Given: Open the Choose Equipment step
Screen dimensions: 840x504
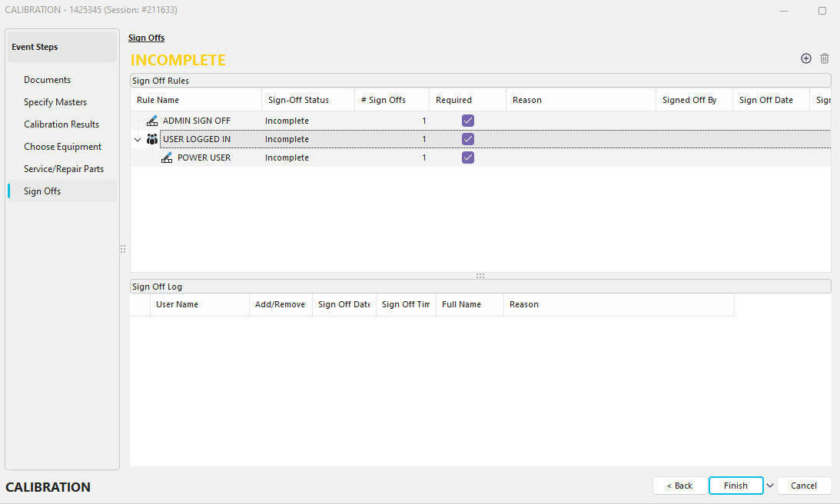Looking at the screenshot, I should [62, 147].
